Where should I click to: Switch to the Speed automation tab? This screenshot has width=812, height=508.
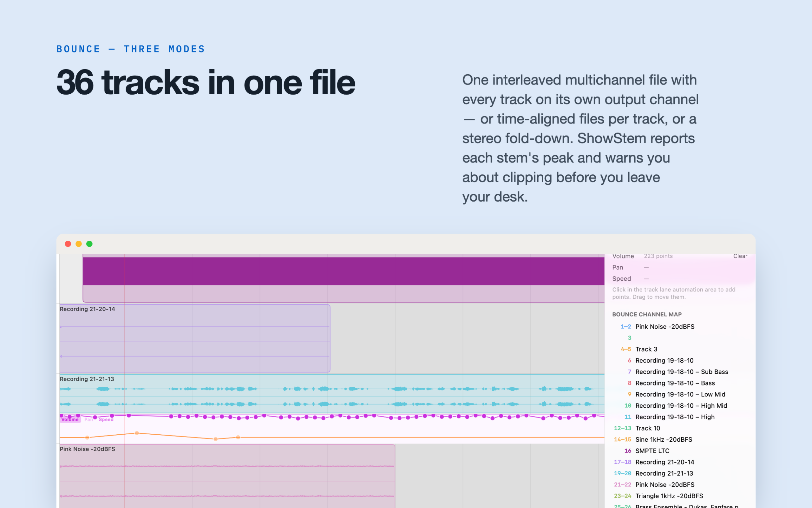coord(106,419)
